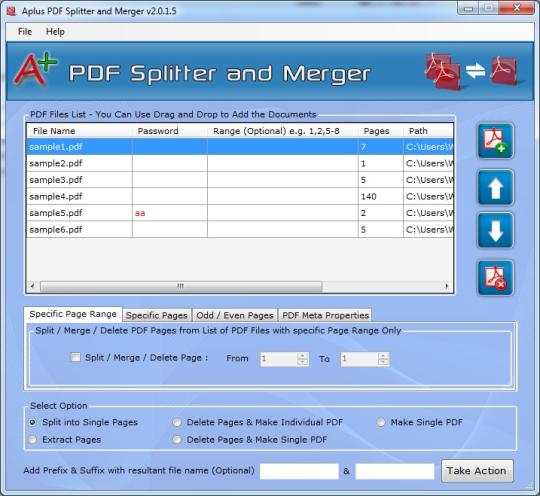The width and height of the screenshot is (540, 496).
Task: Move selected file up with arrow icon
Action: tap(495, 188)
